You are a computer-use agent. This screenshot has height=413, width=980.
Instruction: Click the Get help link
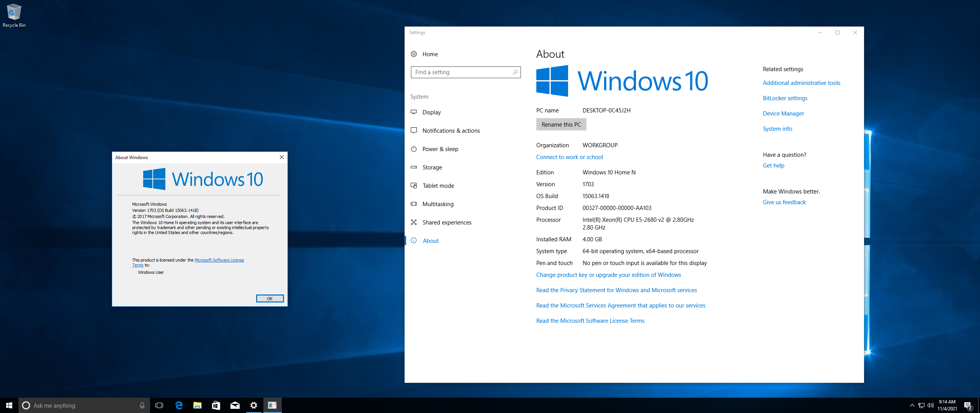773,166
